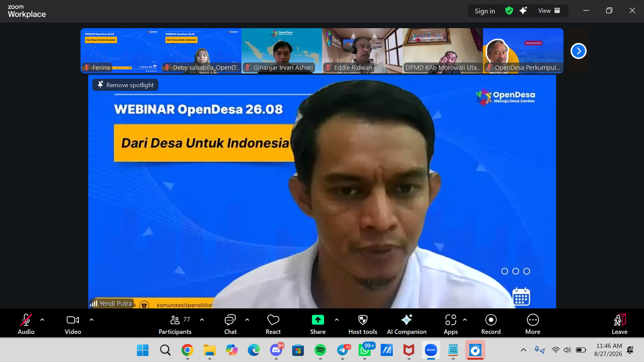
Task: Open the Participants panel
Action: click(x=175, y=324)
